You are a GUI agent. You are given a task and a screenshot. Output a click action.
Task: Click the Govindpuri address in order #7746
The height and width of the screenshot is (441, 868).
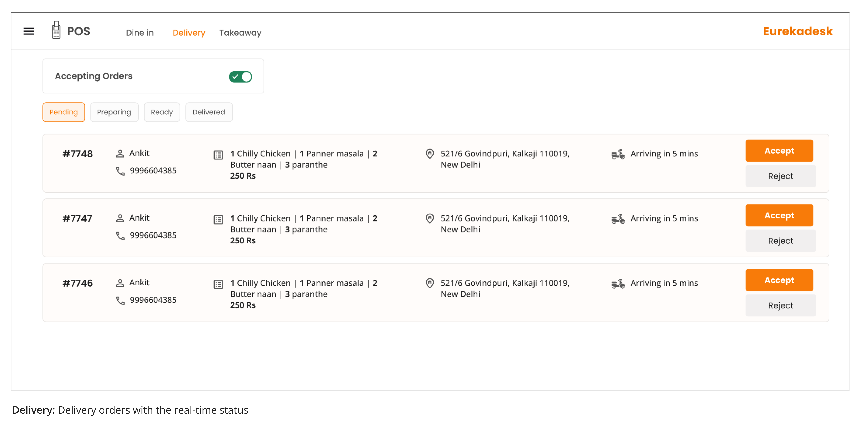(505, 289)
